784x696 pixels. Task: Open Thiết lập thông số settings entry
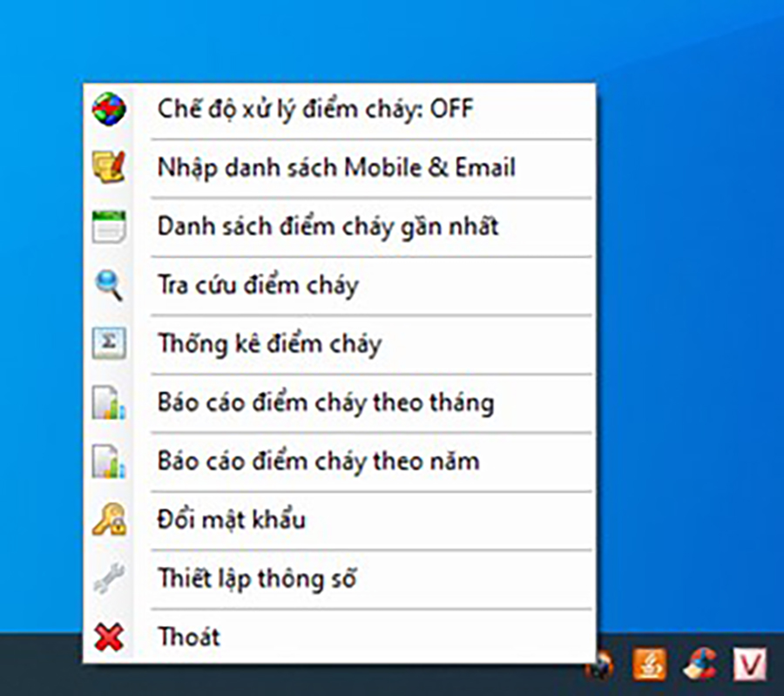(x=340, y=578)
